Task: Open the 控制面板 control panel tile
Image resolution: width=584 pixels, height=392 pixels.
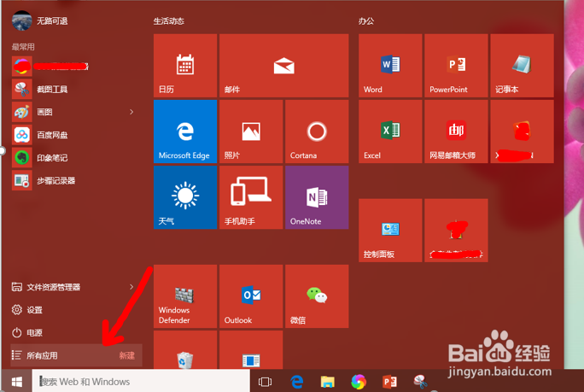Action: coord(390,231)
